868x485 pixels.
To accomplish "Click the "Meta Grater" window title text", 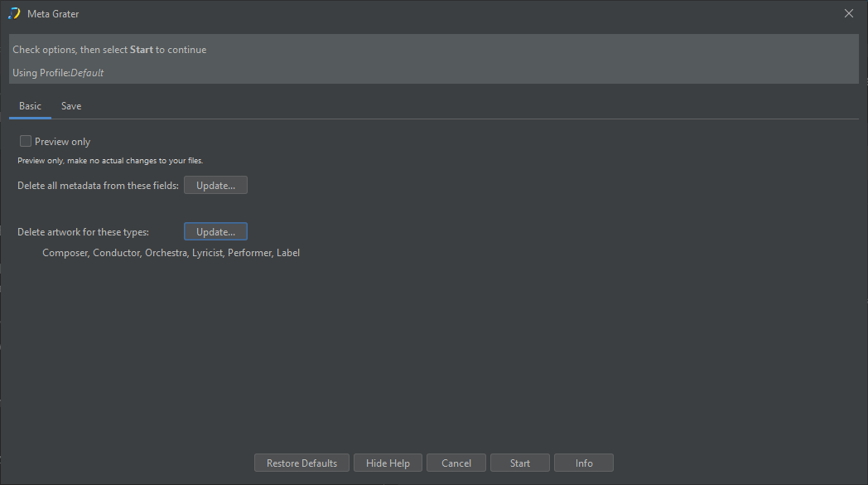I will (x=53, y=14).
